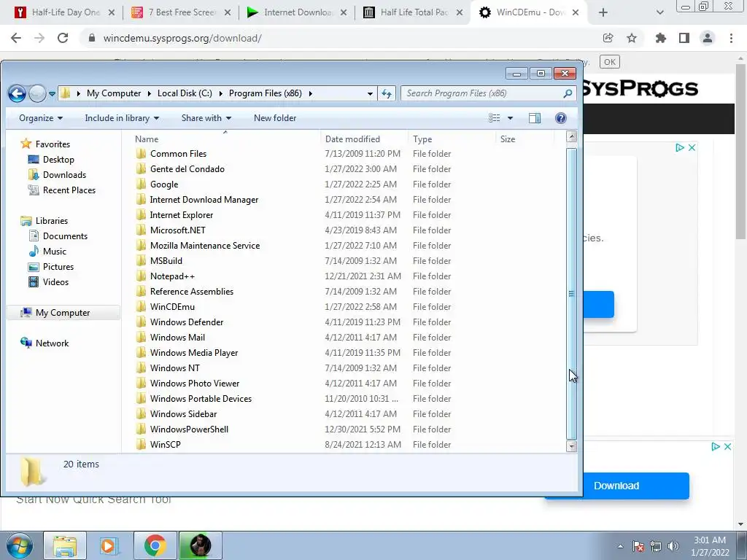This screenshot has height=560, width=747.
Task: Go back with Explorer's blue back arrow
Action: [18, 93]
